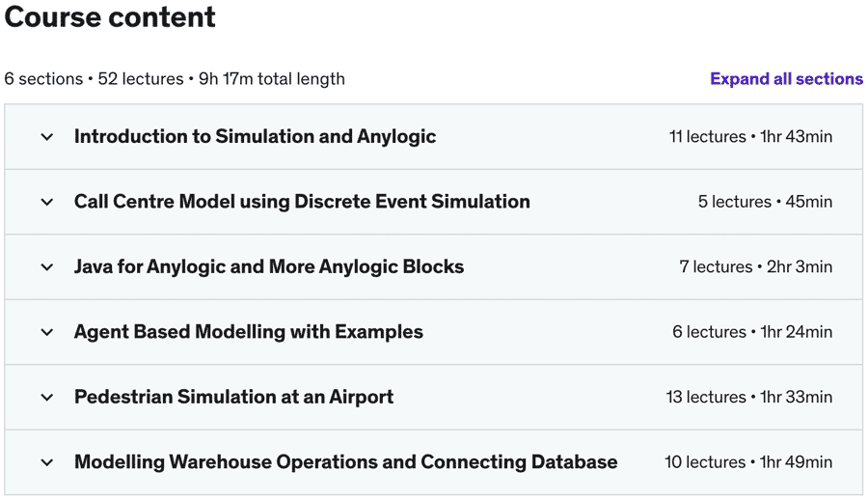Expand chevron beside Call Centre Model section
868x500 pixels.
pos(47,202)
